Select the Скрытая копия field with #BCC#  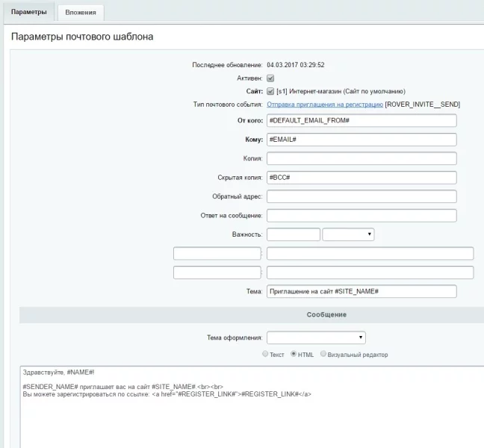[x=361, y=178]
